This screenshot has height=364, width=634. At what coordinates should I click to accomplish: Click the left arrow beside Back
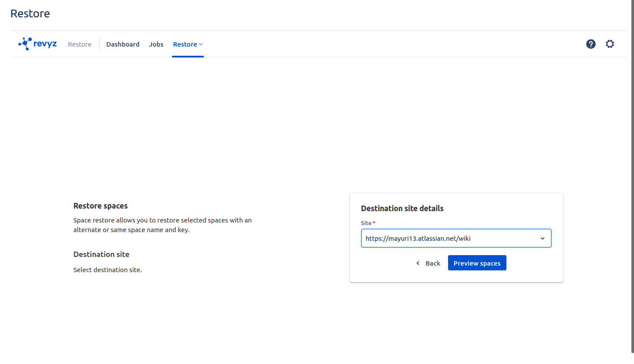click(x=418, y=263)
